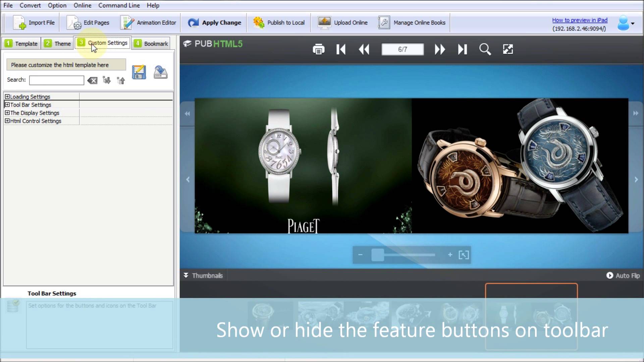Image resolution: width=644 pixels, height=362 pixels.
Task: Open the Convert menu
Action: pos(30,5)
